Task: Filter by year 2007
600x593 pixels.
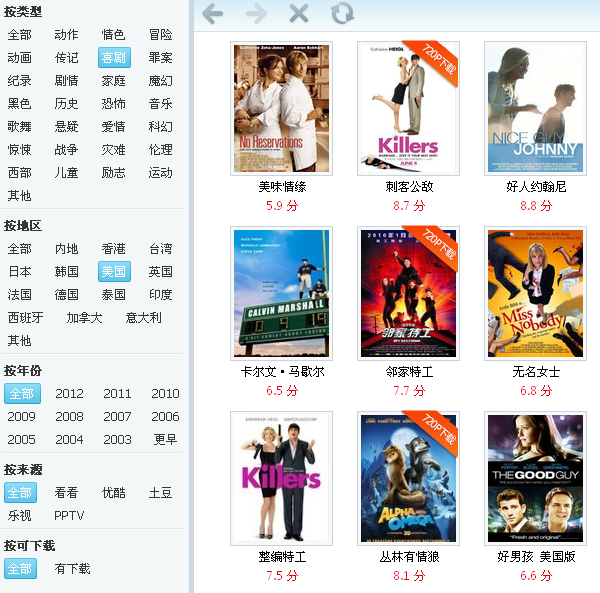Action: 117,417
